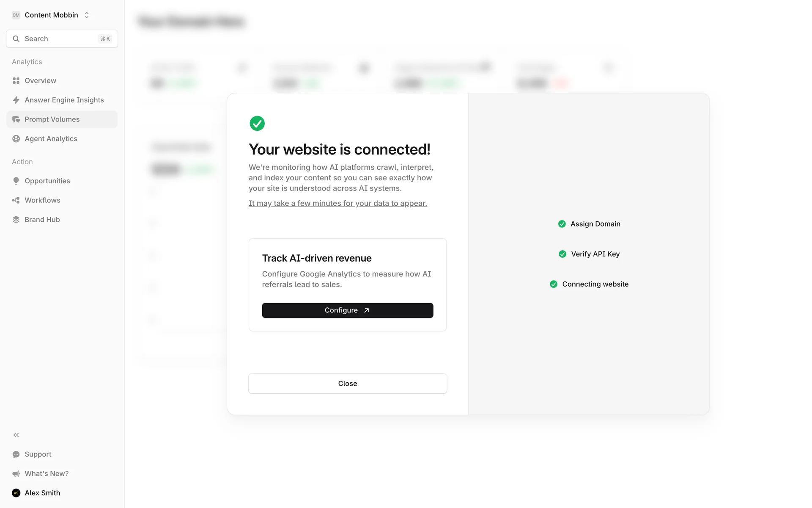Viewport: 812px width, 508px height.
Task: Open the Alex Smith account menu
Action: coord(42,493)
